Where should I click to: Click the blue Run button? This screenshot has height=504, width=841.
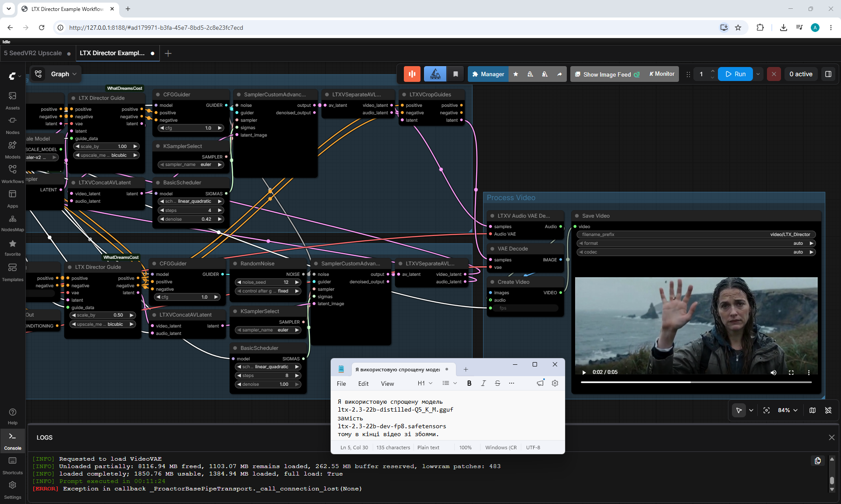[735, 74]
